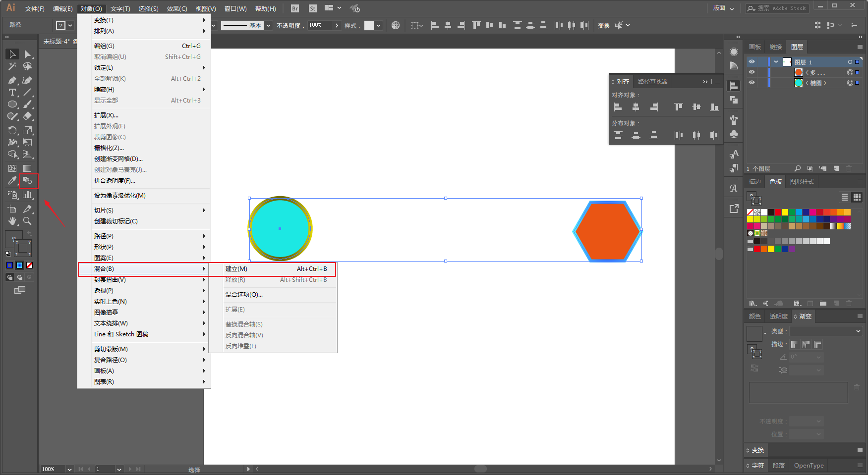868x475 pixels.
Task: Select the Eyedropper tool
Action: coord(12,181)
